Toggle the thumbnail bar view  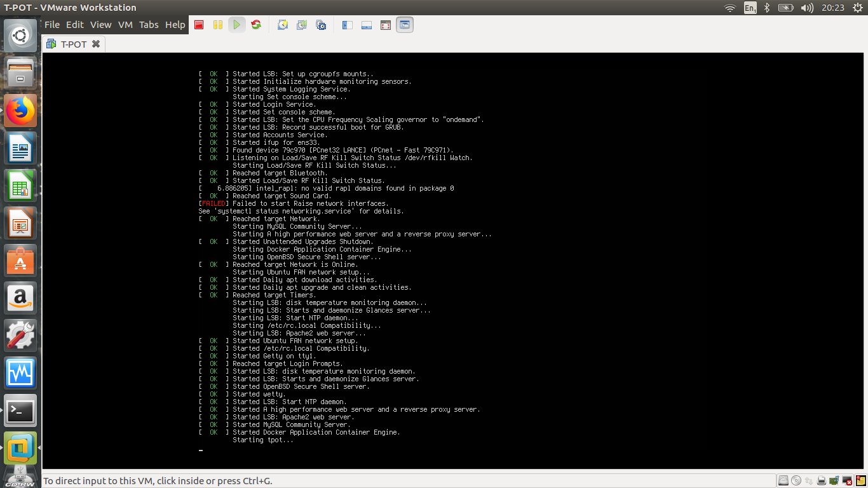click(367, 25)
